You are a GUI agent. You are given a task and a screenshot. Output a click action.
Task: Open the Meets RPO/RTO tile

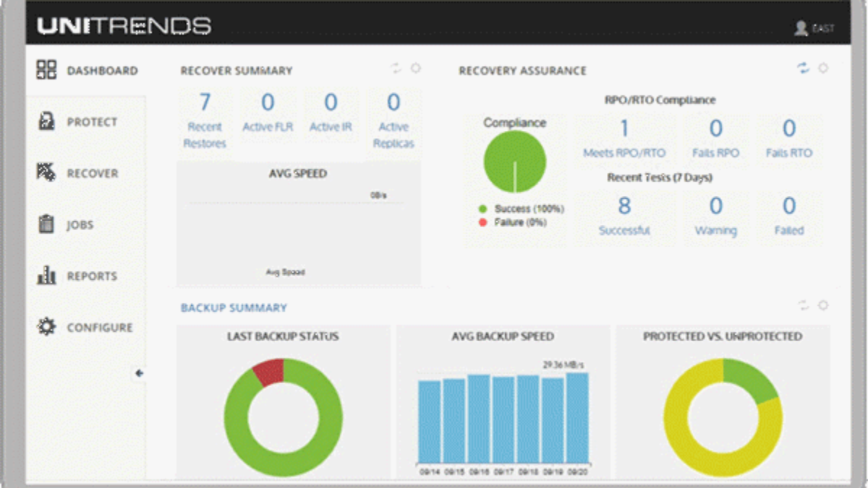[624, 139]
